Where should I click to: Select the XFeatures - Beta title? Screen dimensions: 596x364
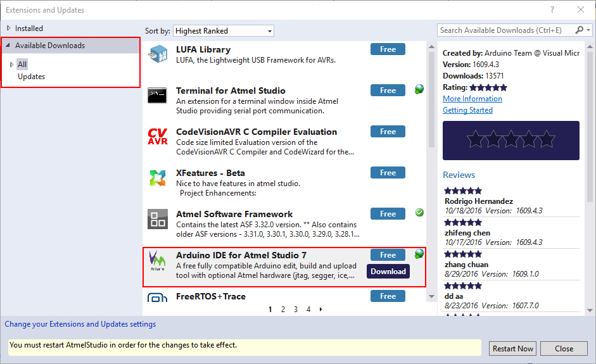point(210,173)
